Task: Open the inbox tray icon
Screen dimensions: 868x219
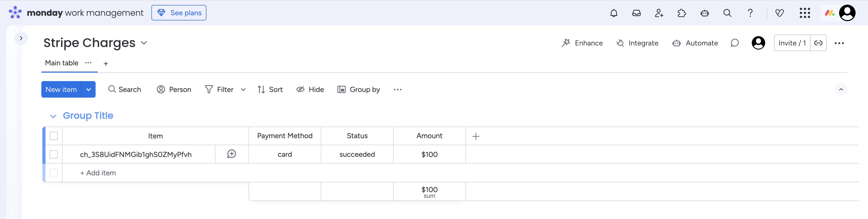Action: tap(636, 13)
